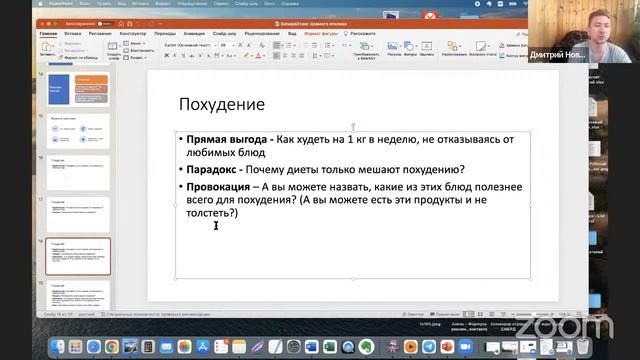This screenshot has width=640, height=360.
Task: Clear all formatting using the eraser A icon
Action: pyautogui.click(x=262, y=45)
